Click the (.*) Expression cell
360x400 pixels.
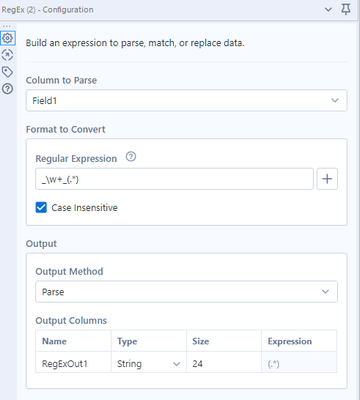click(x=299, y=362)
